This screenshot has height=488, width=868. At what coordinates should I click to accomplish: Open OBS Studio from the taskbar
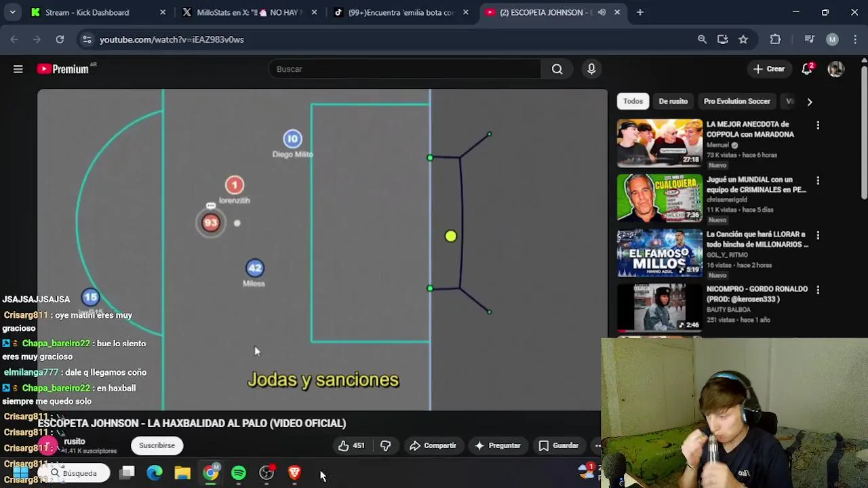click(267, 473)
